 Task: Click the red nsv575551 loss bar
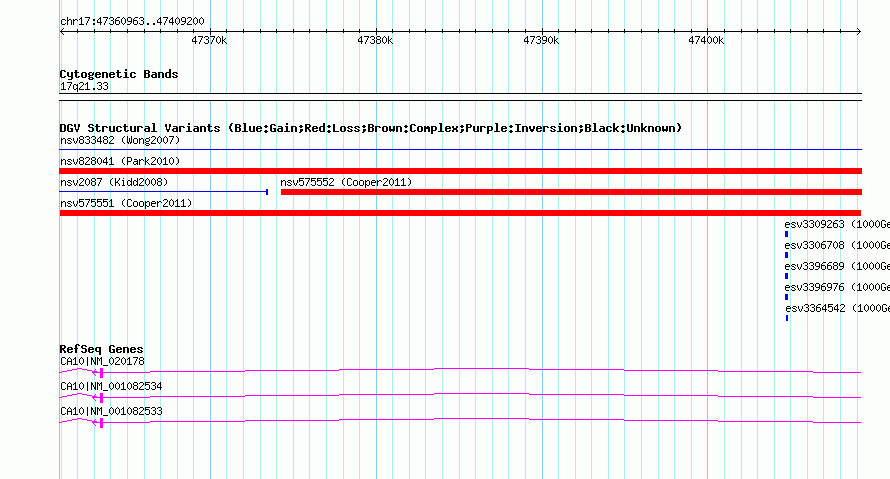point(460,213)
